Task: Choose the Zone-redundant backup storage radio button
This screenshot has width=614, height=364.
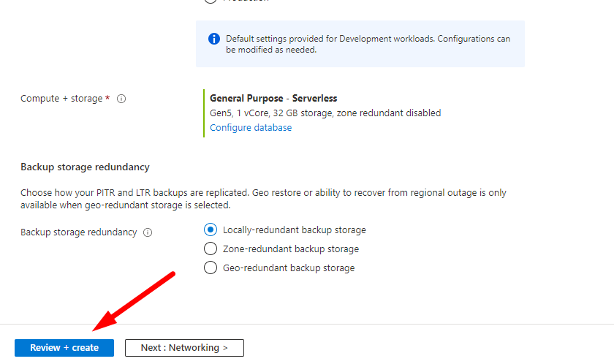Action: (211, 249)
